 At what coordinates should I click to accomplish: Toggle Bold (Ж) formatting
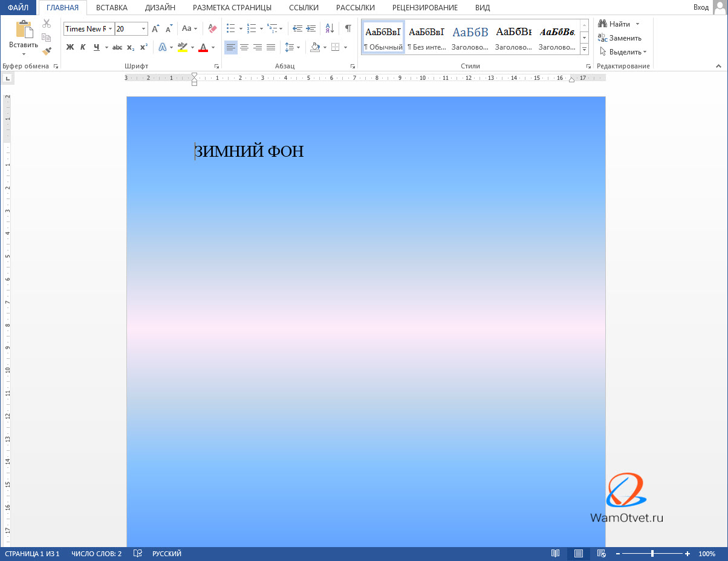(x=70, y=47)
